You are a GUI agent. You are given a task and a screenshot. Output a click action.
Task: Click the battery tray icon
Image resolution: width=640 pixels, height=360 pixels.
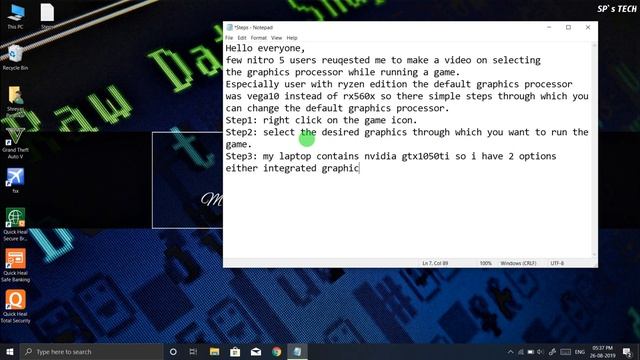(531, 351)
